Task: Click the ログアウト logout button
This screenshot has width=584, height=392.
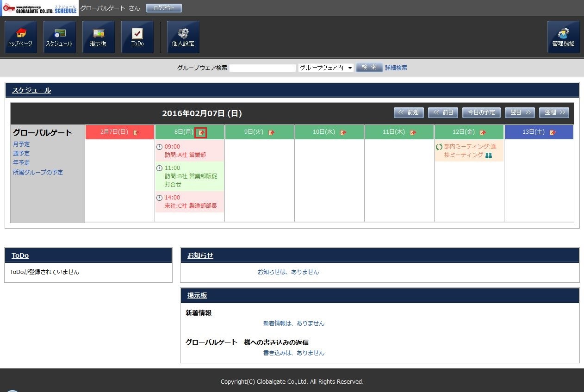Action: point(164,8)
